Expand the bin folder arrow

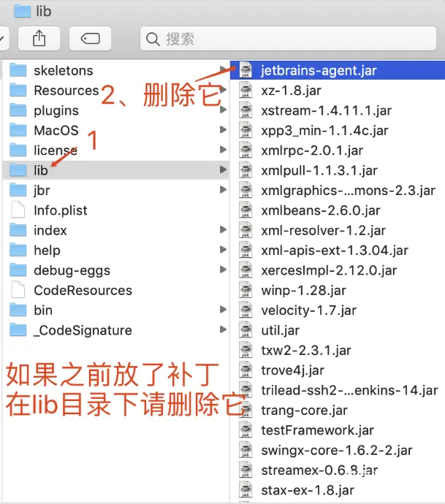(223, 310)
